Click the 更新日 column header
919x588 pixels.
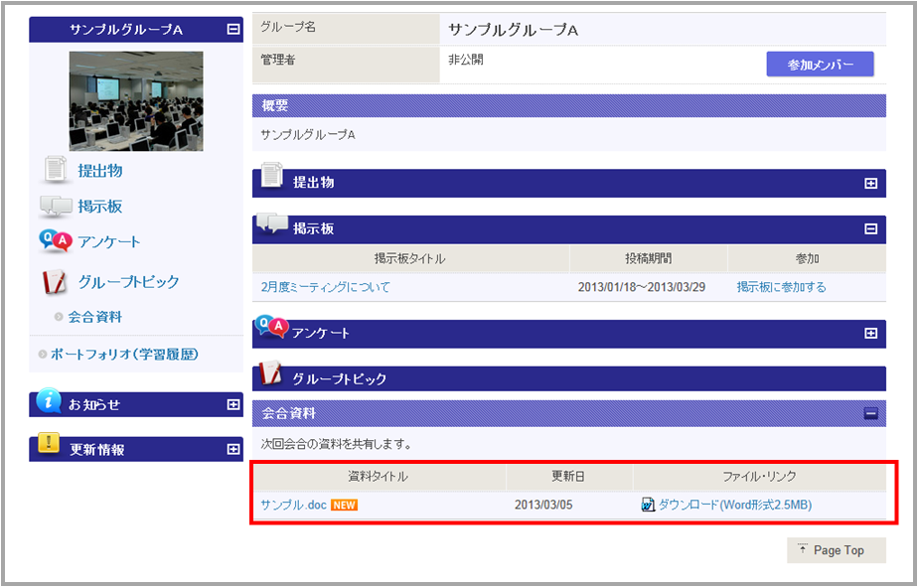[569, 477]
